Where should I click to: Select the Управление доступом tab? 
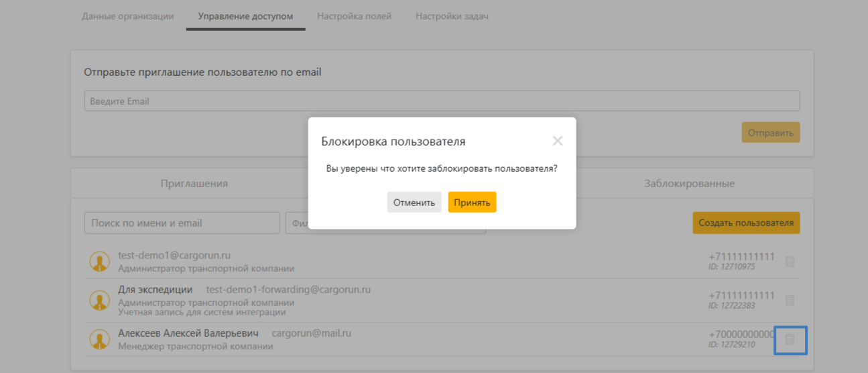pyautogui.click(x=245, y=16)
